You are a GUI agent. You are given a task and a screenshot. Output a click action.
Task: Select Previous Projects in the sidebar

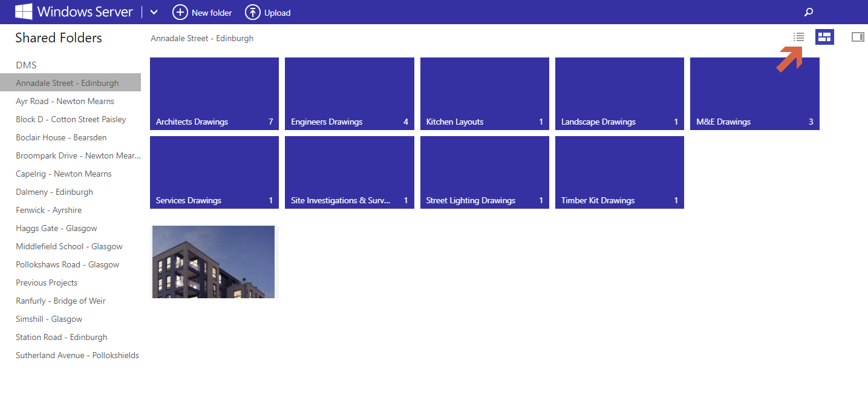[x=47, y=283]
